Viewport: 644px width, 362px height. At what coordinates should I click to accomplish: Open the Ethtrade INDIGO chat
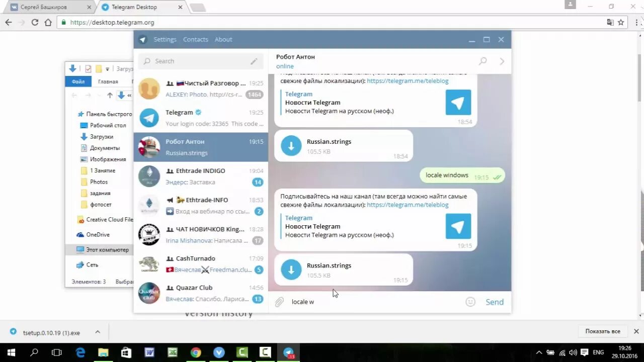coord(201,176)
